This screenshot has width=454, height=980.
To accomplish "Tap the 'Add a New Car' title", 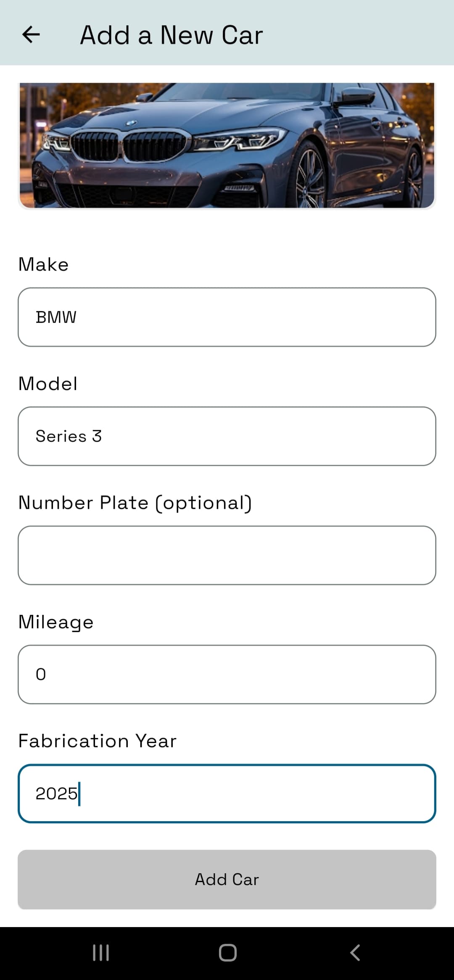I will [x=172, y=35].
